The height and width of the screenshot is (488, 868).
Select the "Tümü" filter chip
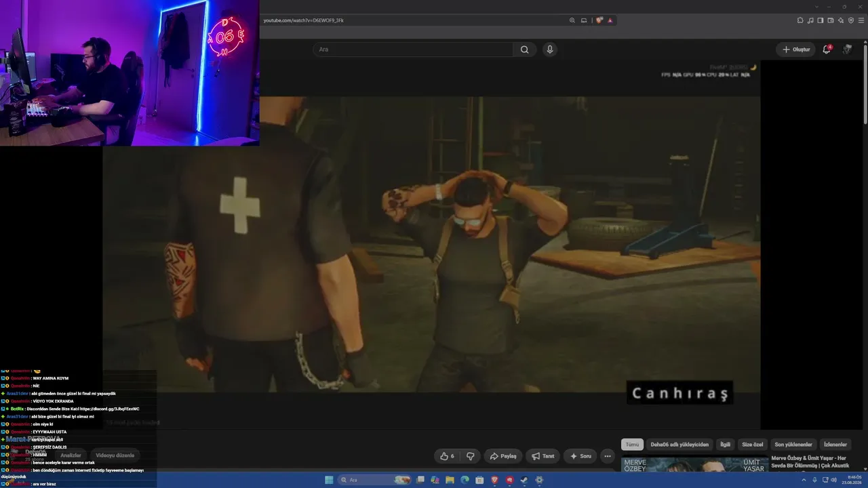pyautogui.click(x=632, y=445)
